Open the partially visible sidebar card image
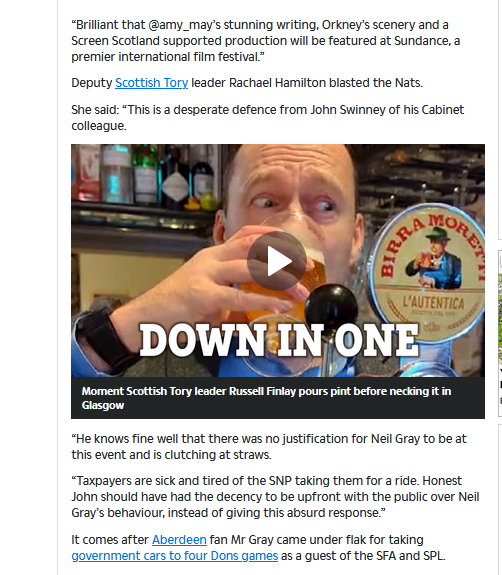 tap(500, 319)
